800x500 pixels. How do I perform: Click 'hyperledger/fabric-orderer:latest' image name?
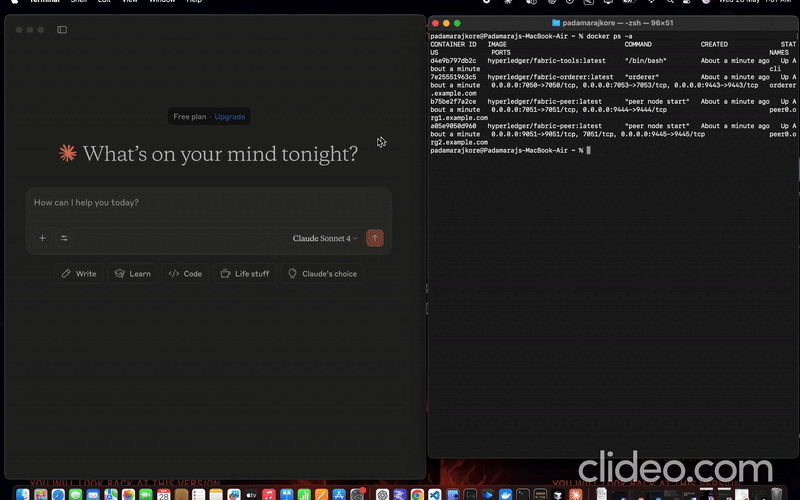click(550, 77)
